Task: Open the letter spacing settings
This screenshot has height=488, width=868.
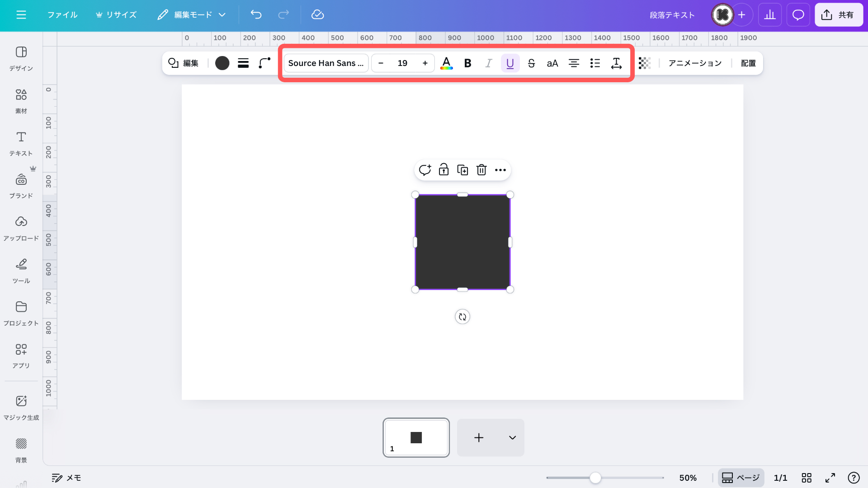Action: click(616, 63)
